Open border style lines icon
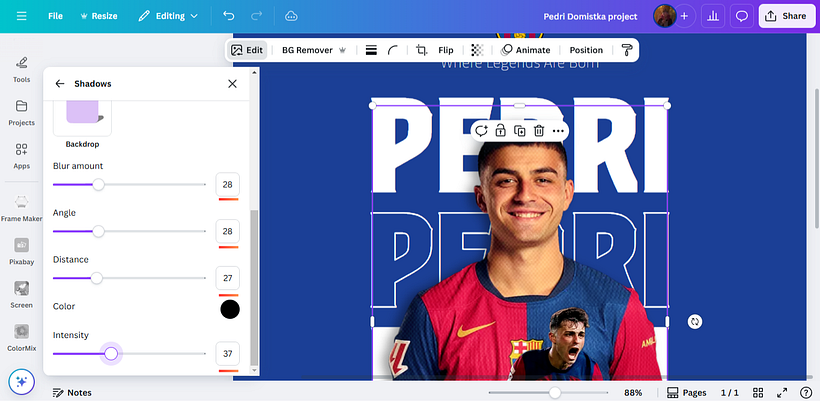The width and height of the screenshot is (820, 401). [371, 50]
